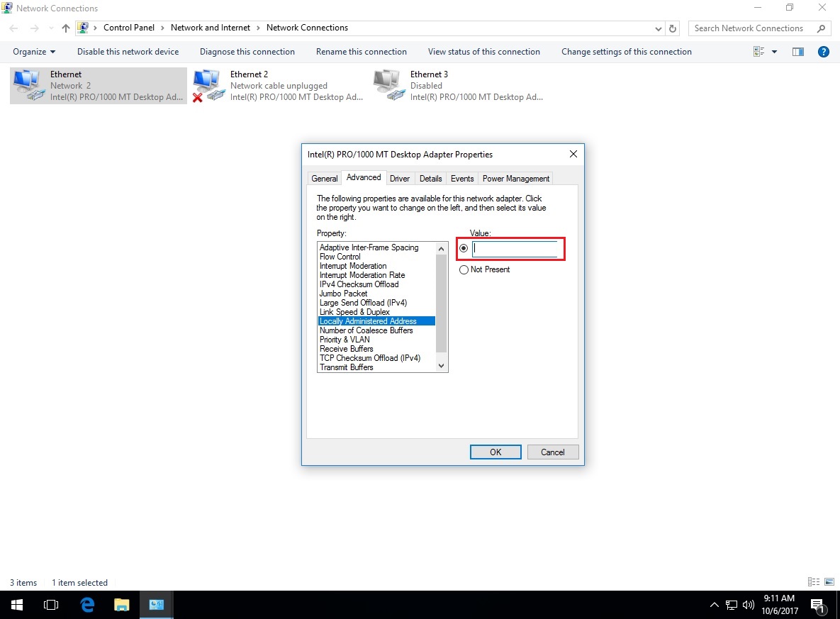
Task: Select the Ethernet adapter icon
Action: tap(28, 86)
